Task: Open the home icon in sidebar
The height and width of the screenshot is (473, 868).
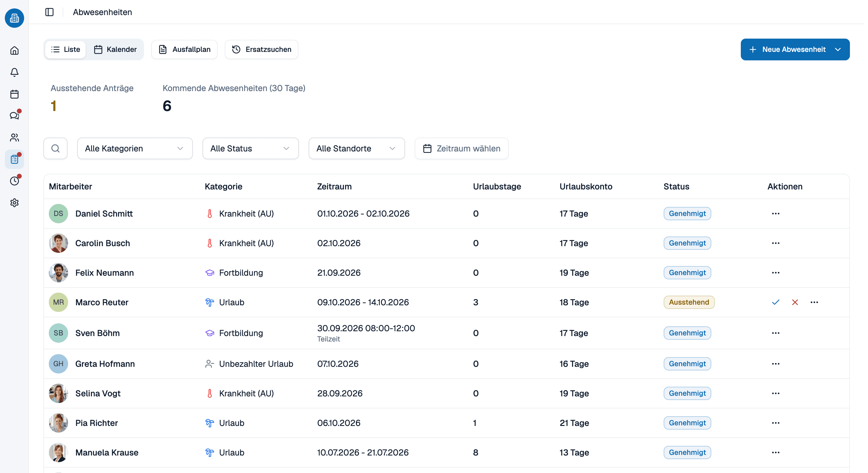Action: click(x=14, y=51)
